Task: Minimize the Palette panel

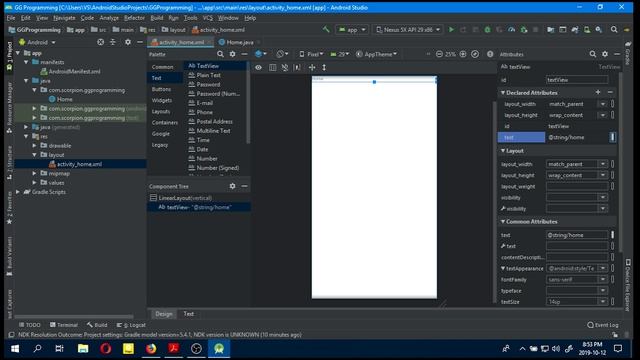Action: 244,54
